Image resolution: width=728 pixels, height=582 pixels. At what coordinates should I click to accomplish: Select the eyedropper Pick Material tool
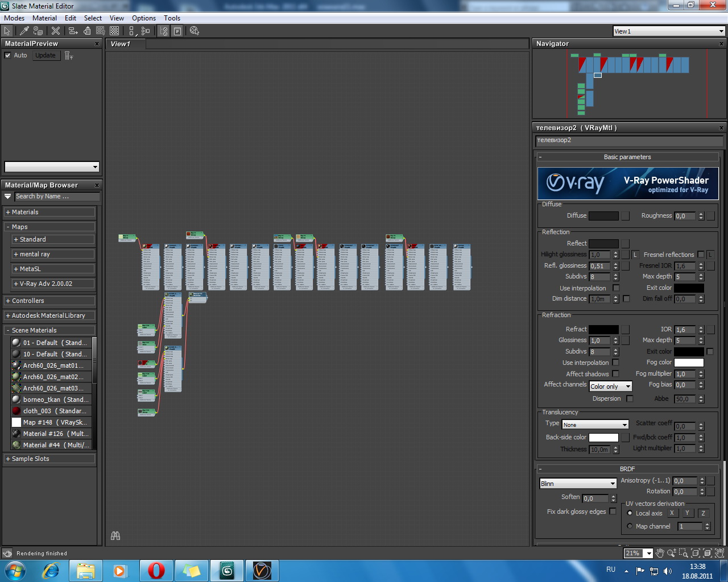pos(24,31)
